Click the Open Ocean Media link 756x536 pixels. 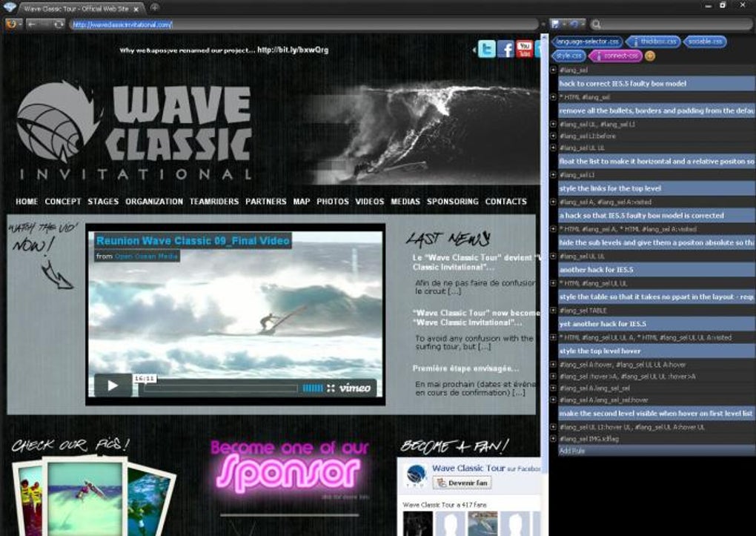tap(146, 257)
